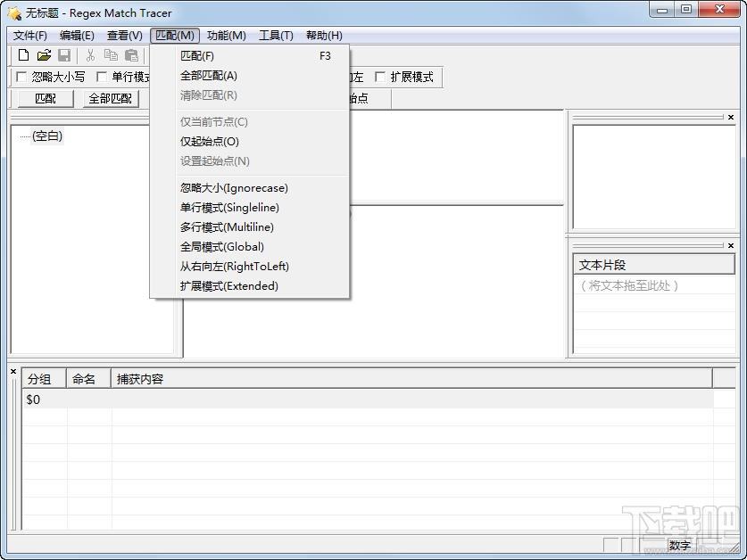Expand the 工具(T) menu
747x560 pixels.
276,36
